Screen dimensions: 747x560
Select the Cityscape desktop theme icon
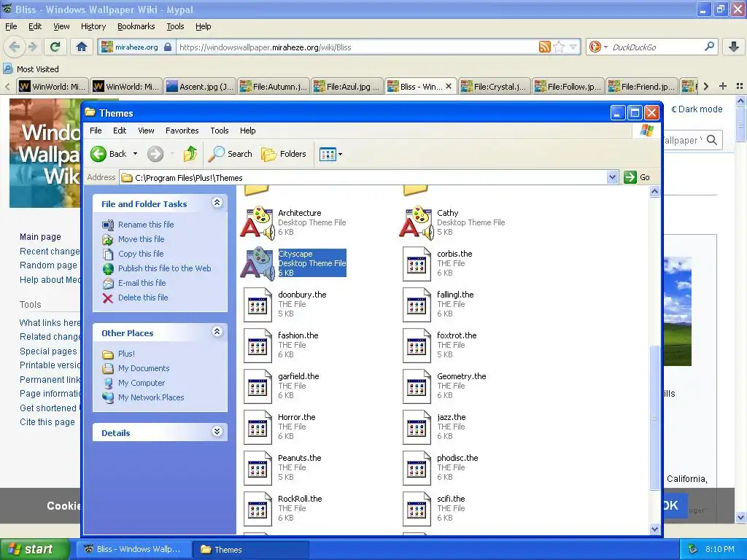pos(258,262)
